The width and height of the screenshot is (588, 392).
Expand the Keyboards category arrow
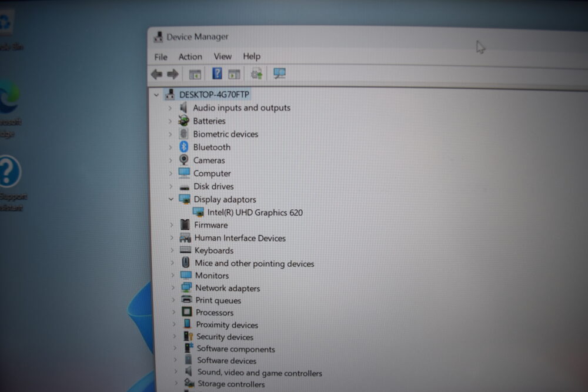tap(172, 250)
